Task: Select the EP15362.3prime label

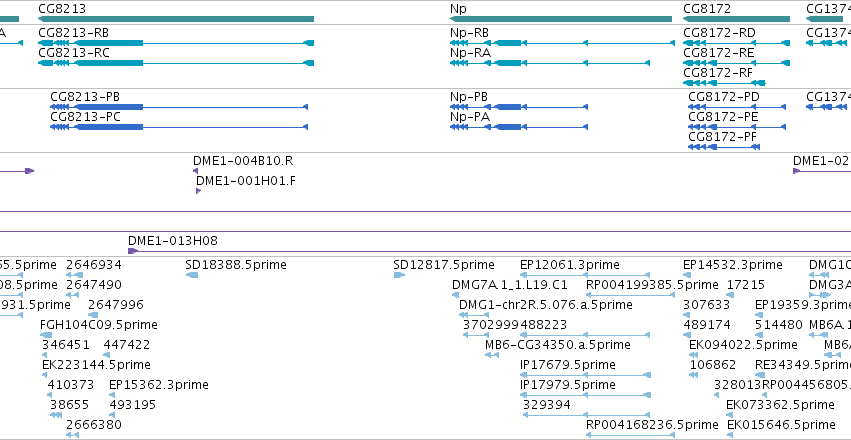Action: pos(159,385)
